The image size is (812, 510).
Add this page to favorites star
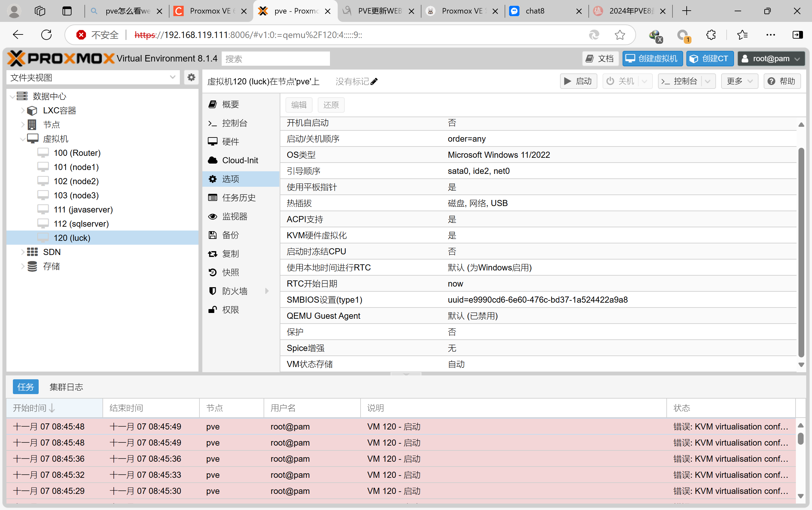click(620, 35)
